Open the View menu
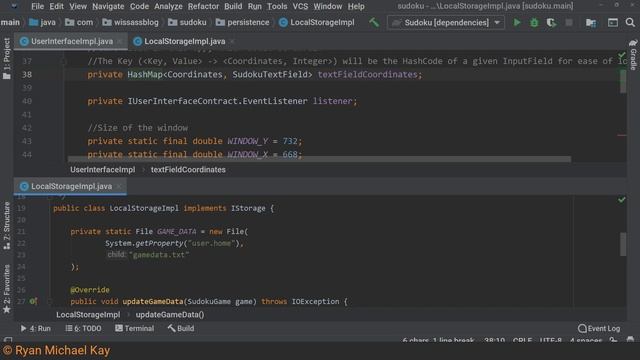 click(x=78, y=6)
